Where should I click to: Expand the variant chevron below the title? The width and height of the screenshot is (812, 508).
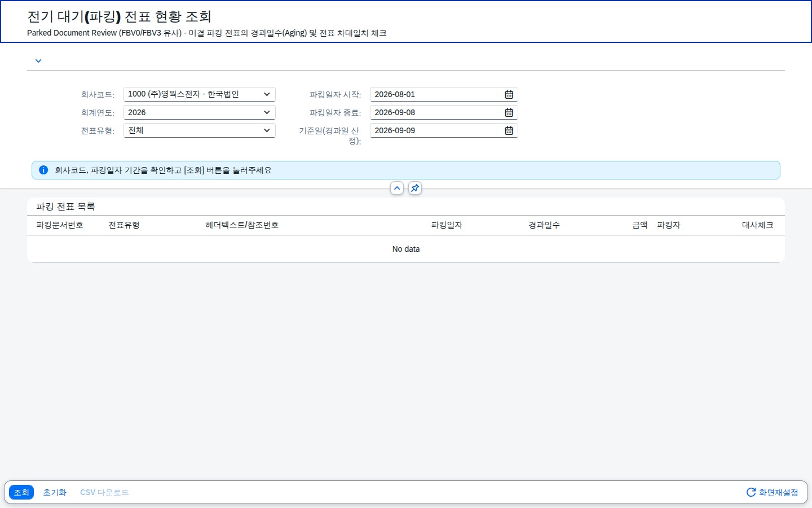38,61
